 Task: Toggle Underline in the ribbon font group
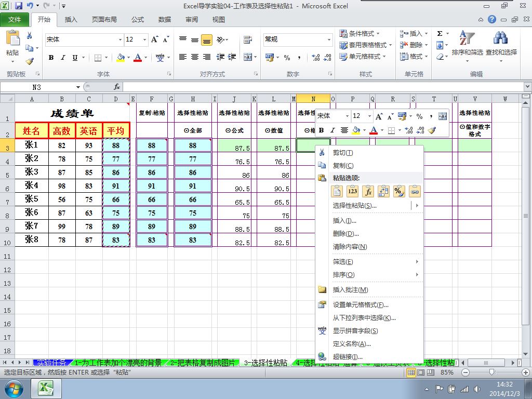coord(75,58)
